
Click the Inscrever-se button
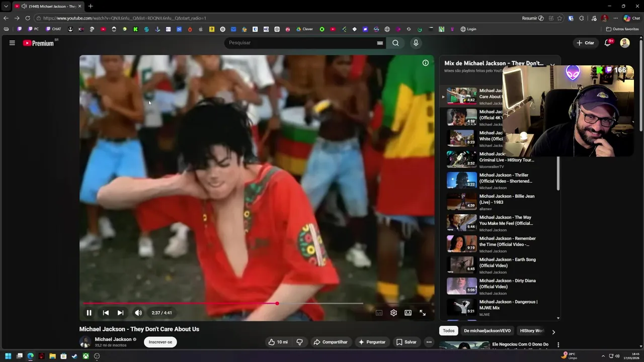click(160, 342)
